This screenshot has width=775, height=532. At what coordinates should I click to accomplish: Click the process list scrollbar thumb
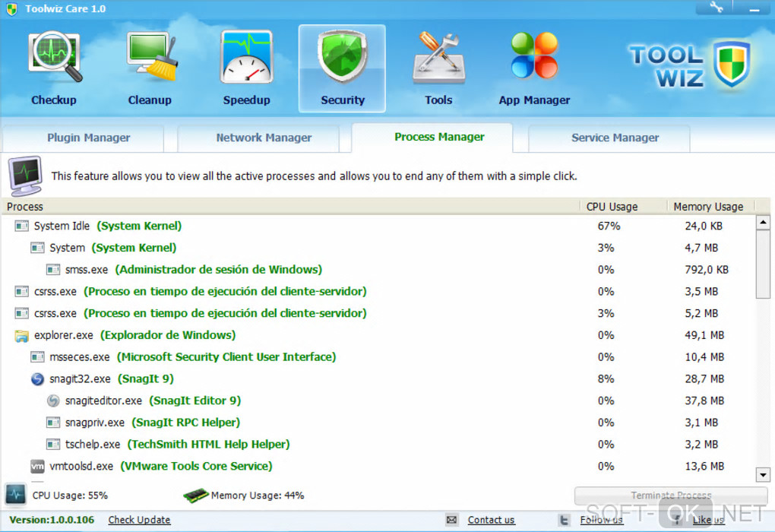click(763, 264)
